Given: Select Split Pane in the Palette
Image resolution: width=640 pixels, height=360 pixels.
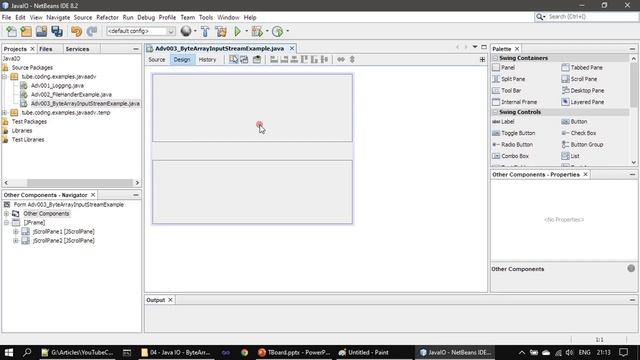Looking at the screenshot, I should (x=509, y=79).
